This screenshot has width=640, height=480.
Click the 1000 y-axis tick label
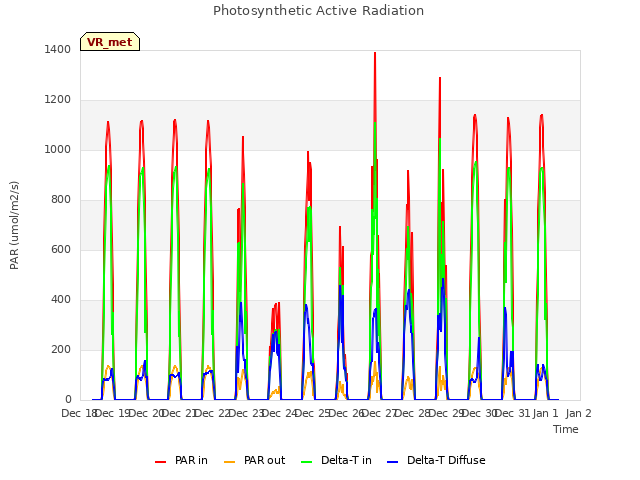pyautogui.click(x=58, y=149)
